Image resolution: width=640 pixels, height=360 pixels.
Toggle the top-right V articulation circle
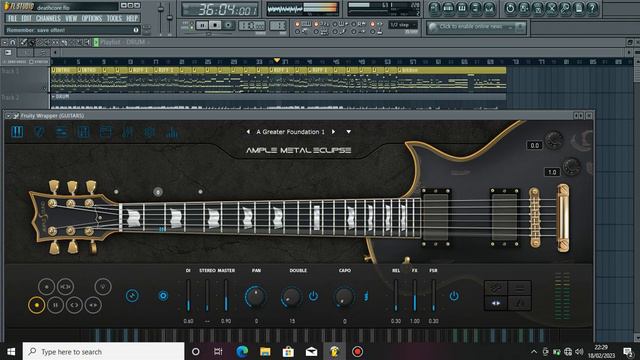coord(103,287)
